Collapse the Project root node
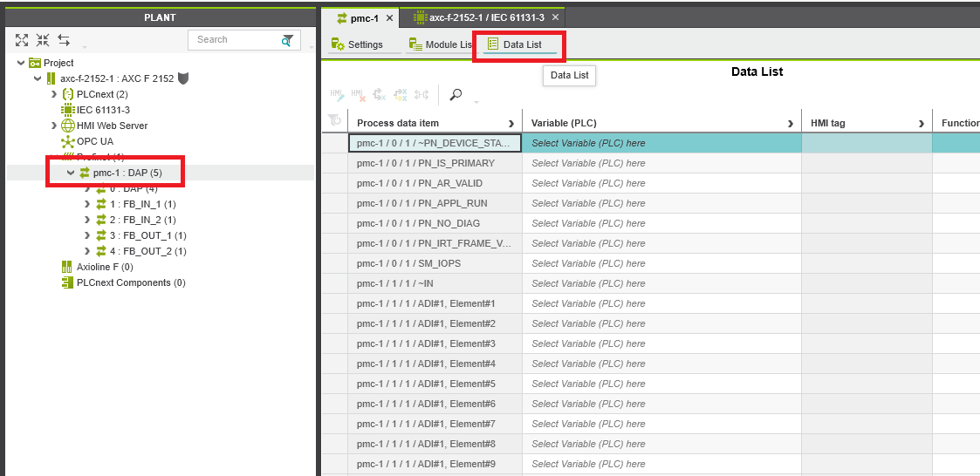The height and width of the screenshot is (476, 980). click(x=22, y=63)
